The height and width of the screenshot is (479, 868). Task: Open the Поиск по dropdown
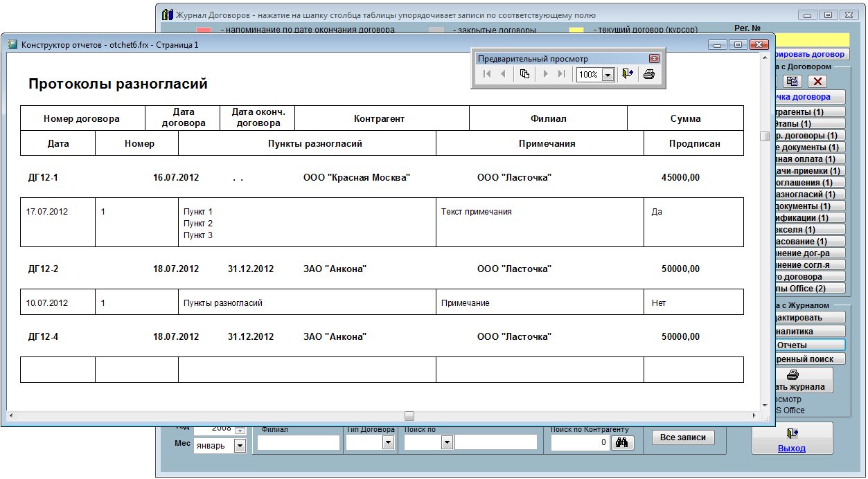click(x=446, y=442)
